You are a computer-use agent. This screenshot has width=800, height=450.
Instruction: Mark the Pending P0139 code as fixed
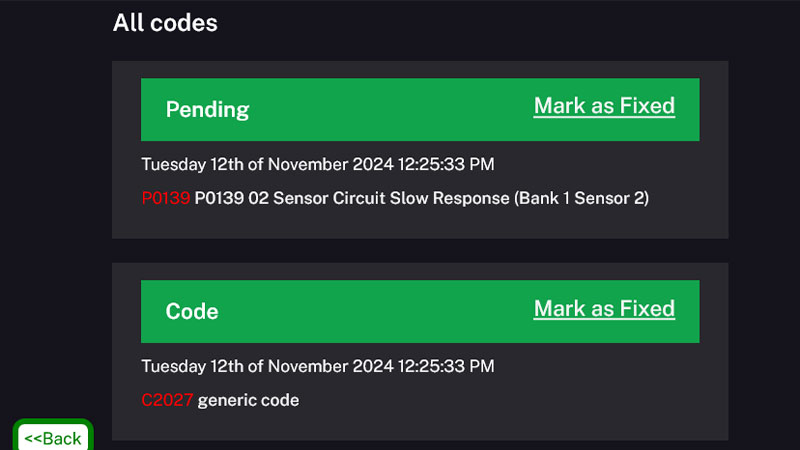coord(604,106)
